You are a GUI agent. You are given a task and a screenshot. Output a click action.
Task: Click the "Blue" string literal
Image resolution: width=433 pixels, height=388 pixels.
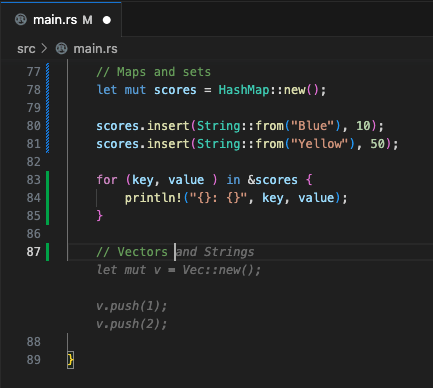[313, 126]
